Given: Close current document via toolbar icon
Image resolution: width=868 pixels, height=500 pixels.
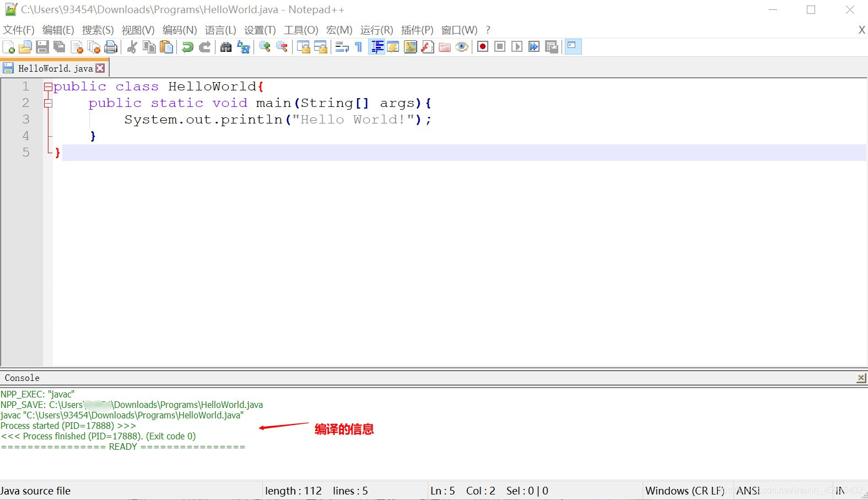Looking at the screenshot, I should click(77, 47).
